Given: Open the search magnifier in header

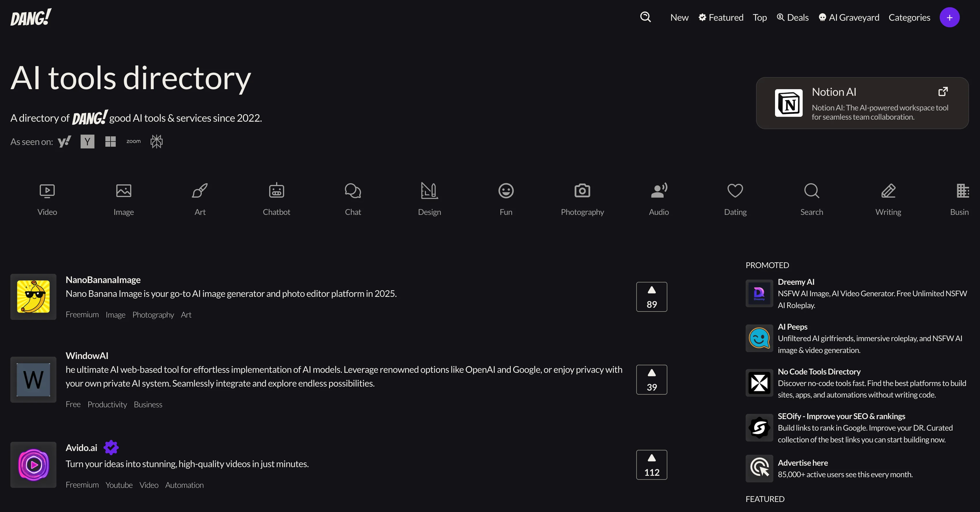Looking at the screenshot, I should 645,17.
